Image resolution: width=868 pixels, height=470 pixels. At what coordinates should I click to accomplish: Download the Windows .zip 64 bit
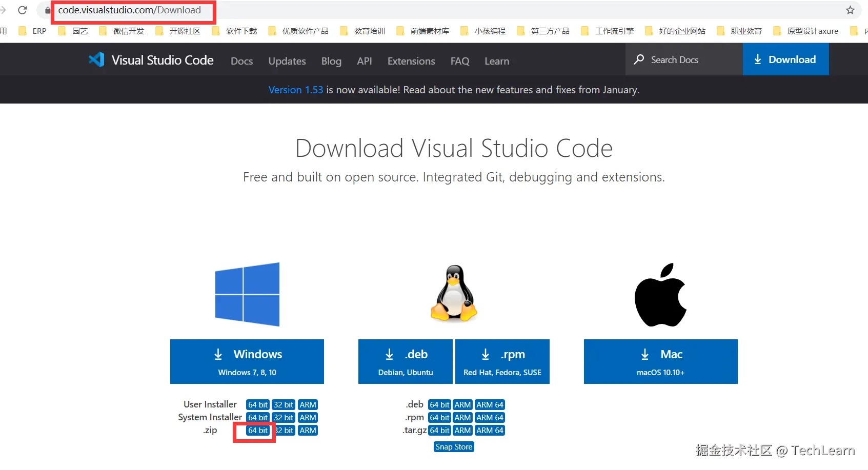pyautogui.click(x=258, y=431)
